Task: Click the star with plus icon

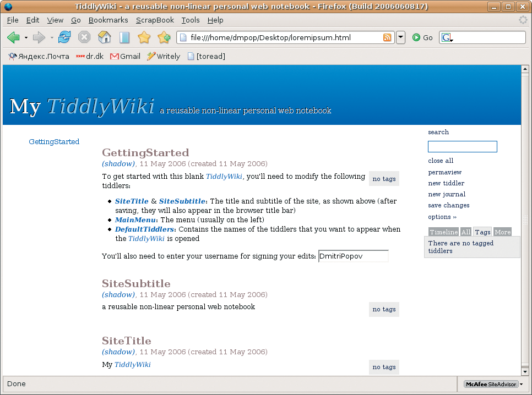Action: [x=164, y=37]
